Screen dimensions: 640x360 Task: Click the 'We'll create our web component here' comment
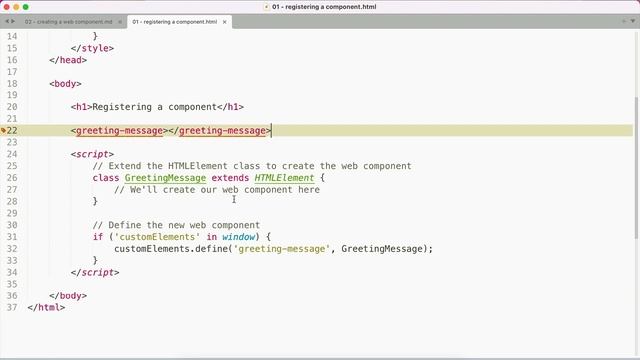217,190
